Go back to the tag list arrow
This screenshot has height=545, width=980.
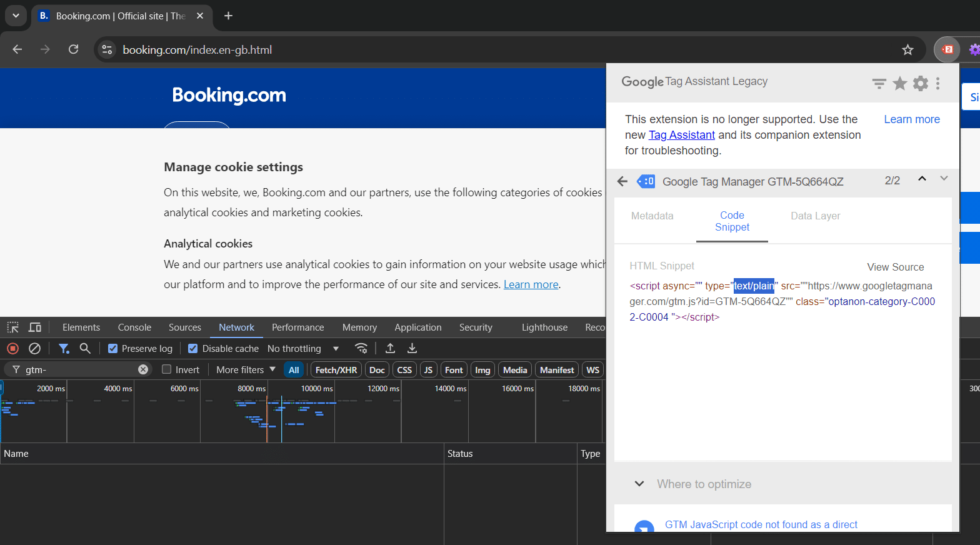pyautogui.click(x=622, y=181)
